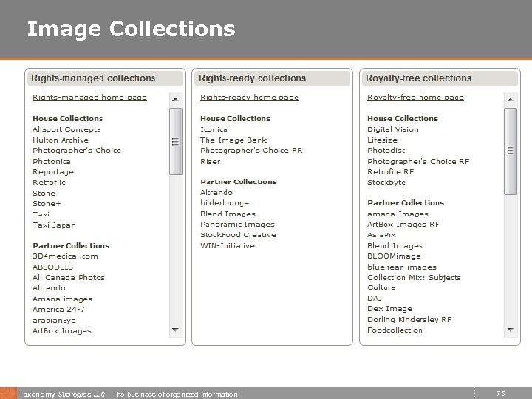532x399 pixels.
Task: Select arabianEye collection
Action: pos(54,320)
